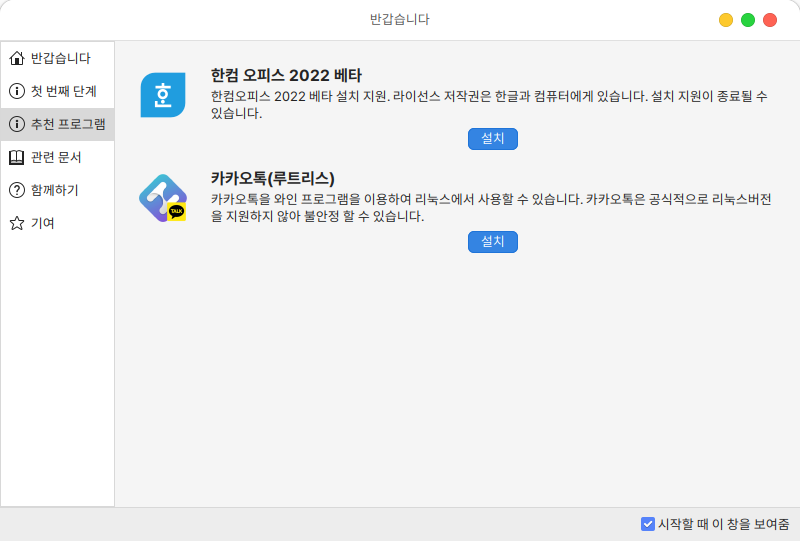
Task: Click the 한컴 오피스 app icon
Action: tap(162, 95)
